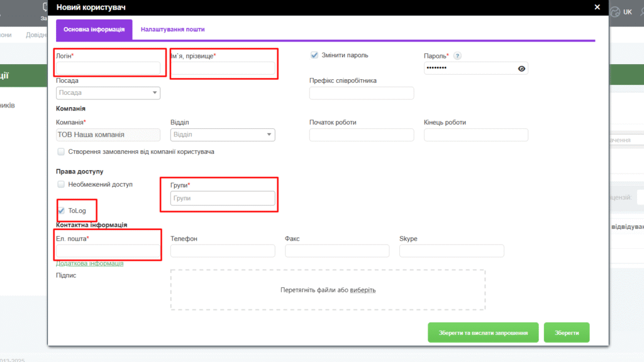Viewport: 644px width, 362px height.
Task: Switch to the Налаштування пошти tab
Action: pos(172,30)
